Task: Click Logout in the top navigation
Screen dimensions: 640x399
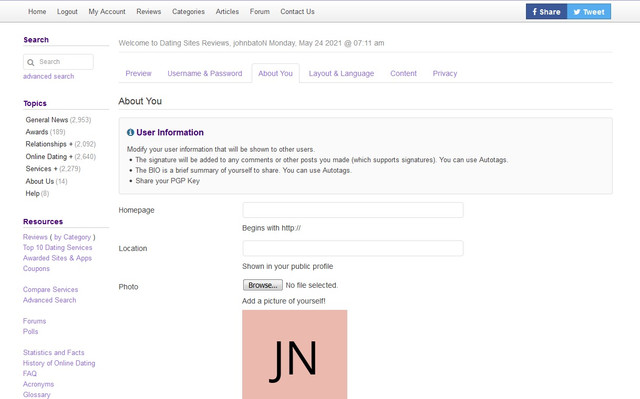Action: (x=67, y=11)
